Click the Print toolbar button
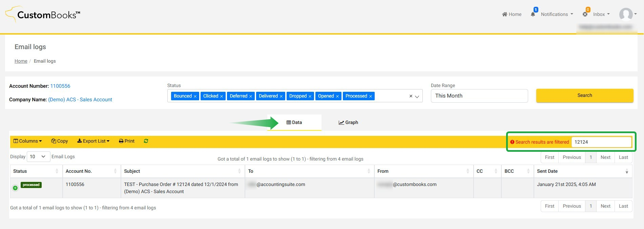This screenshot has width=644, height=229. click(127, 141)
